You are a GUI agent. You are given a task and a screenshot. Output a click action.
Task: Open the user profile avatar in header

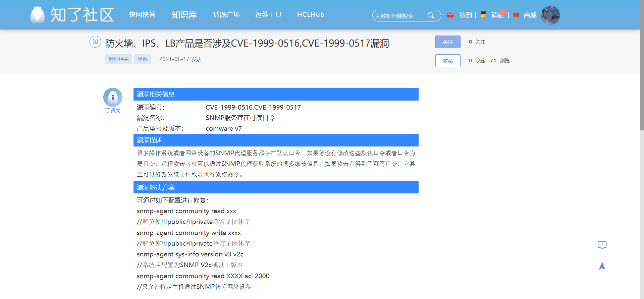tap(550, 15)
